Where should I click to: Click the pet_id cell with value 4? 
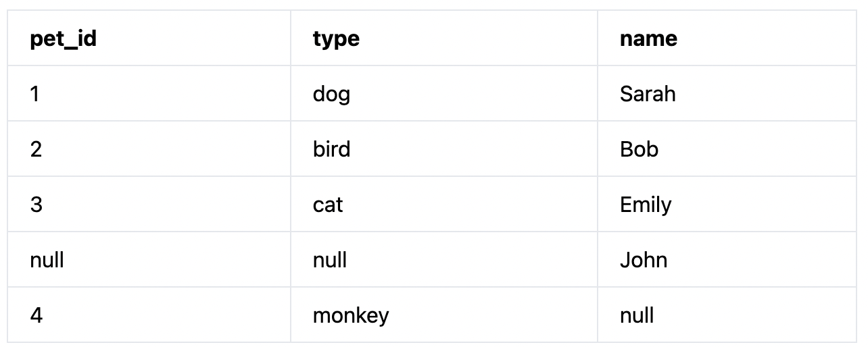[149, 315]
